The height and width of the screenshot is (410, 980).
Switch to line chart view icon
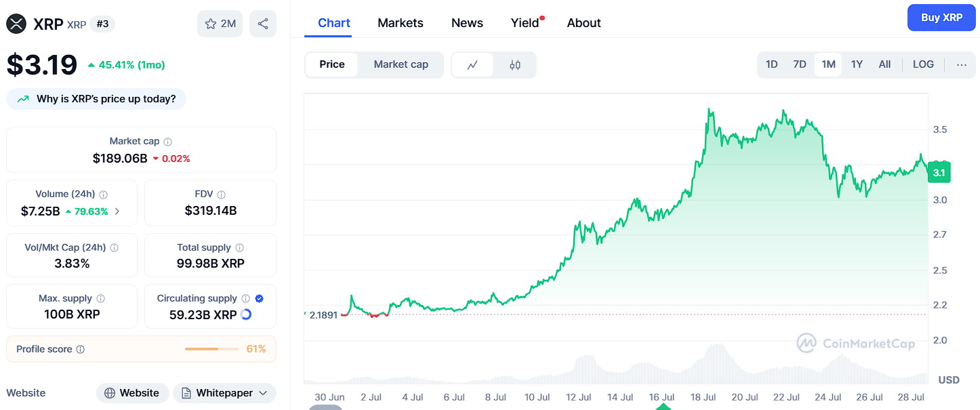click(x=472, y=65)
